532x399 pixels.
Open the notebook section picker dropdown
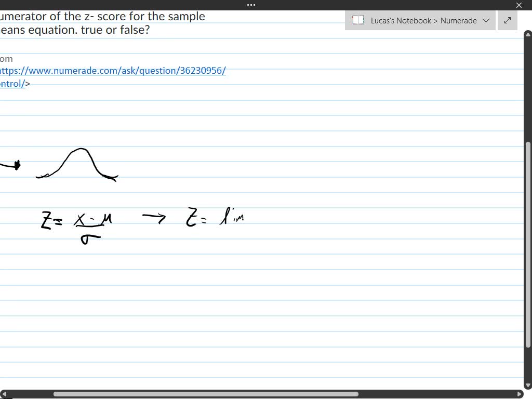click(x=486, y=21)
